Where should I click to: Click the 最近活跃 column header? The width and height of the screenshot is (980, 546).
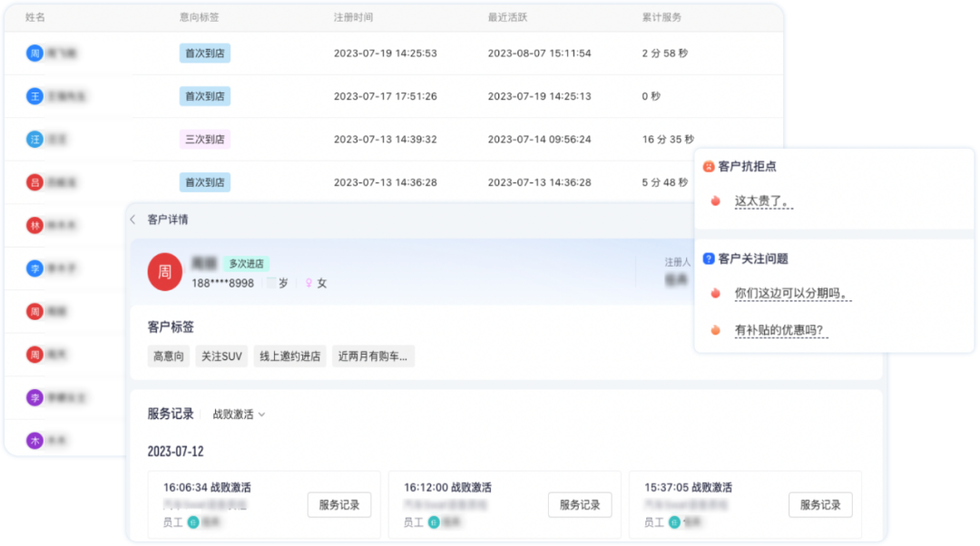coord(507,17)
